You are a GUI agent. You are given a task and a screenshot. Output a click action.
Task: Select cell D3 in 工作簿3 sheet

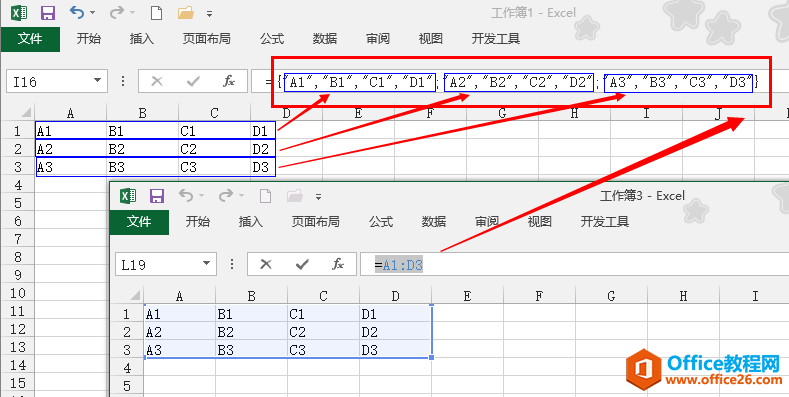coord(396,350)
